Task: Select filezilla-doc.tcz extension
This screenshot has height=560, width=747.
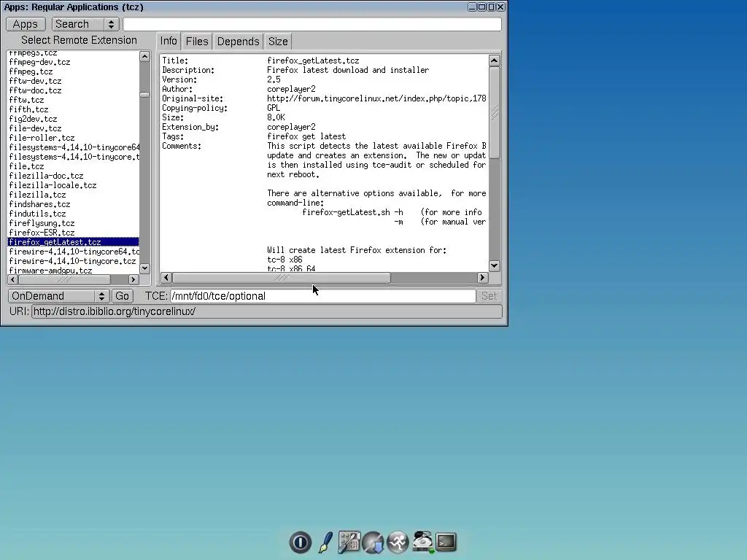Action: coord(46,176)
